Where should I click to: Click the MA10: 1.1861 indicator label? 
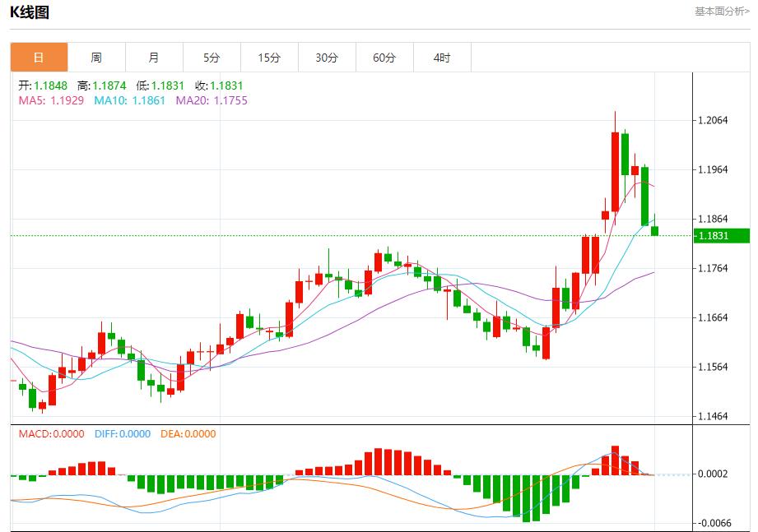coord(129,100)
